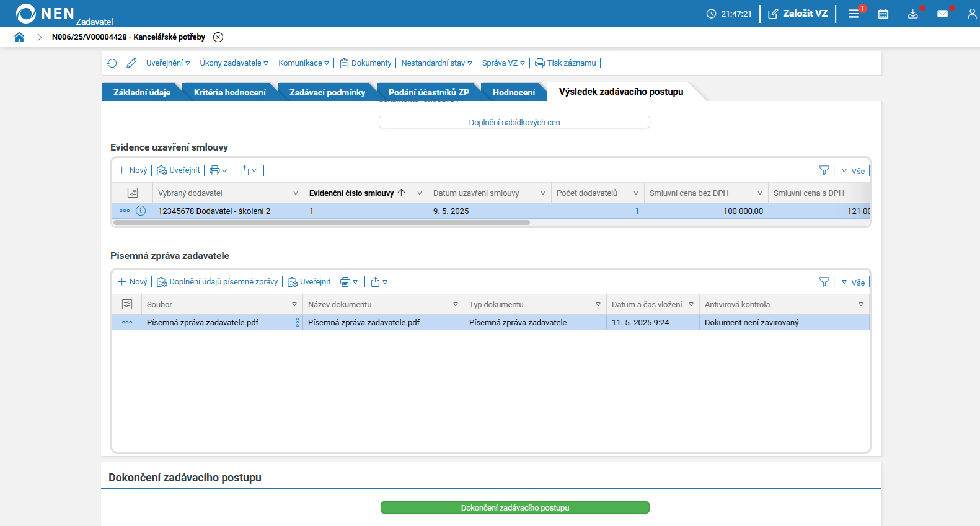
Task: Open Vybraný dodavatel column filter arrow
Action: click(296, 193)
